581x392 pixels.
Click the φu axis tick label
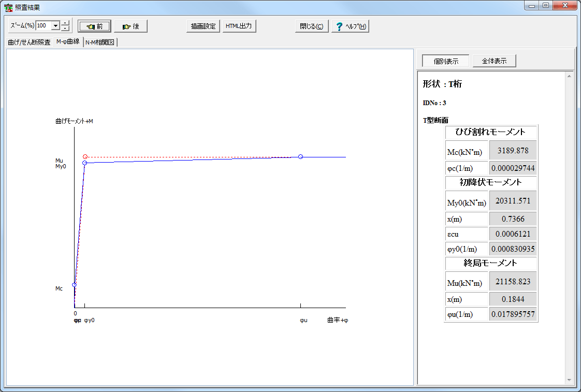(x=303, y=321)
